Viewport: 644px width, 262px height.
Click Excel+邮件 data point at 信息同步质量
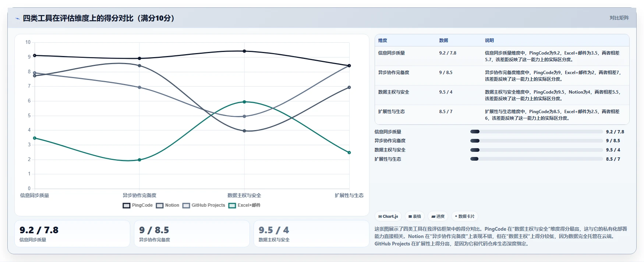[x=35, y=138]
